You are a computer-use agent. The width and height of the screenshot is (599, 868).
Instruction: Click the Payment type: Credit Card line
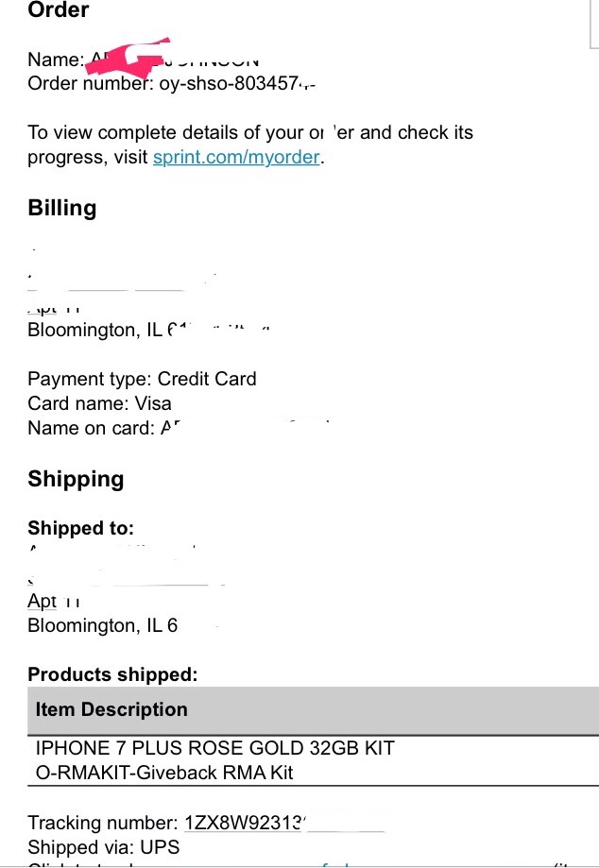[143, 379]
